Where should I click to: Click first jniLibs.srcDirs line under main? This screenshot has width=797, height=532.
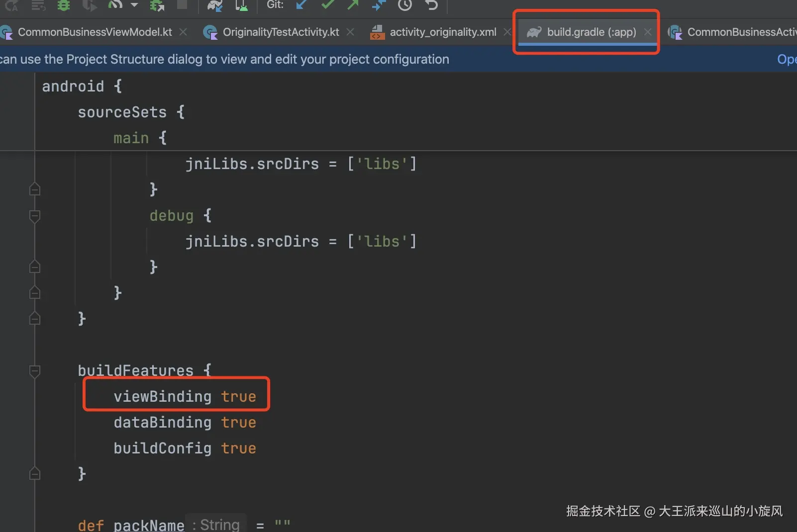(301, 164)
